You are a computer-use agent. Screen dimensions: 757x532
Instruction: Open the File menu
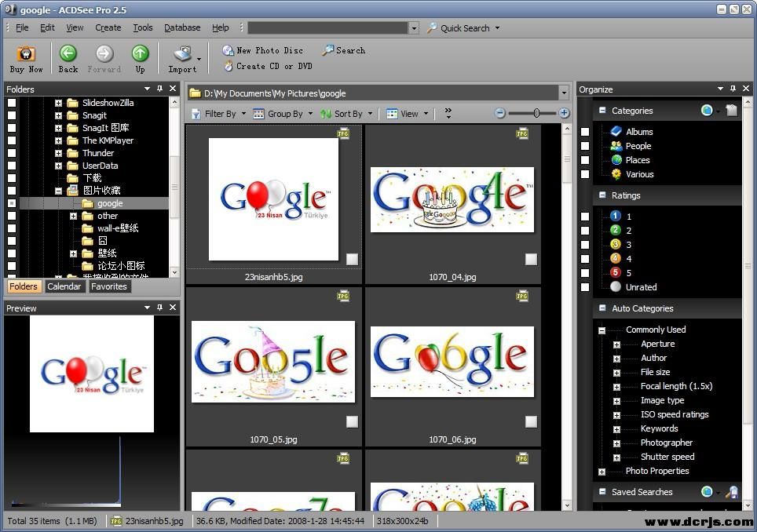point(22,28)
